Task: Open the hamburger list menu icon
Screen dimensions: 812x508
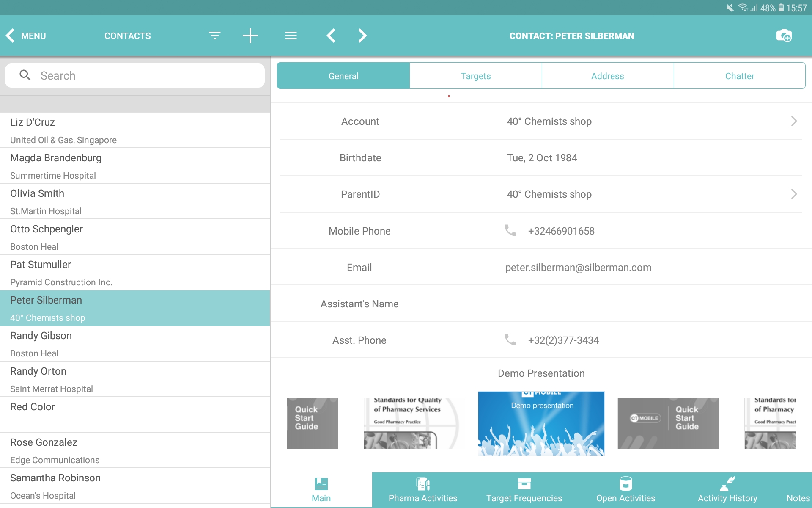Action: pyautogui.click(x=291, y=36)
